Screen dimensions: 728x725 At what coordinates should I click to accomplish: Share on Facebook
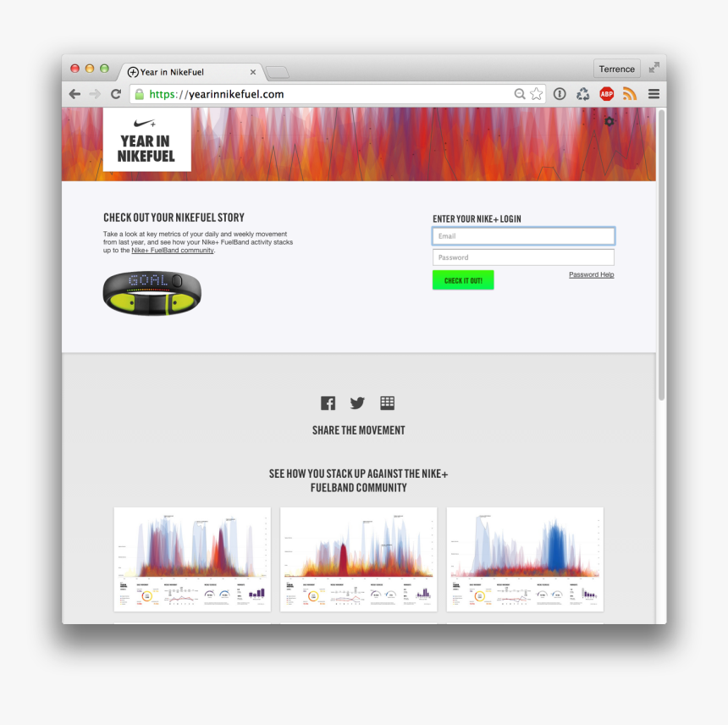[328, 403]
